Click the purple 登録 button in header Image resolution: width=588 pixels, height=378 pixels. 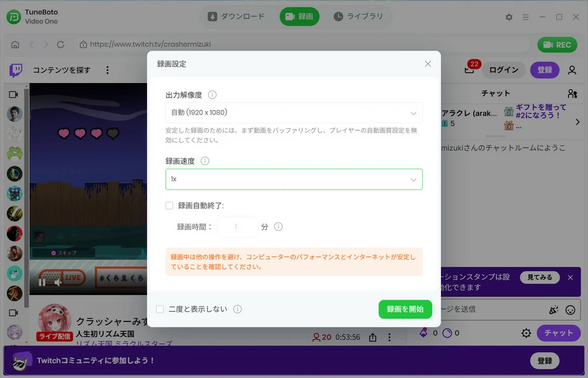[544, 70]
